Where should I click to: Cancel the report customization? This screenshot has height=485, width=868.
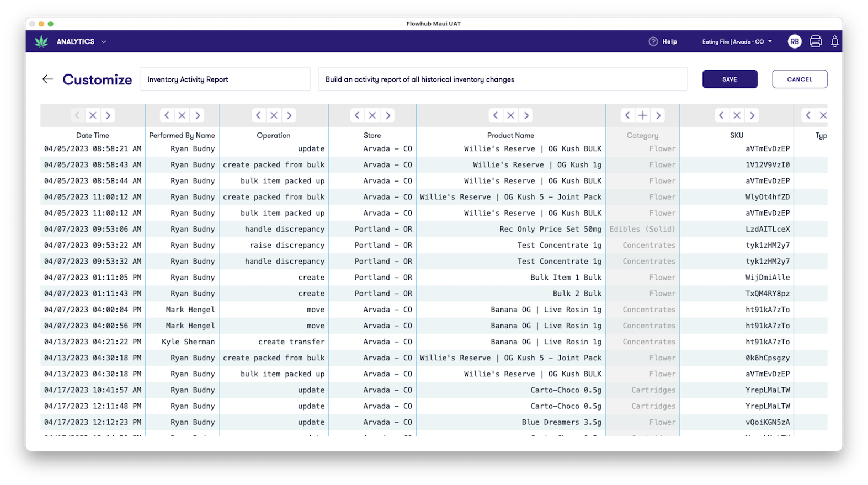[800, 79]
